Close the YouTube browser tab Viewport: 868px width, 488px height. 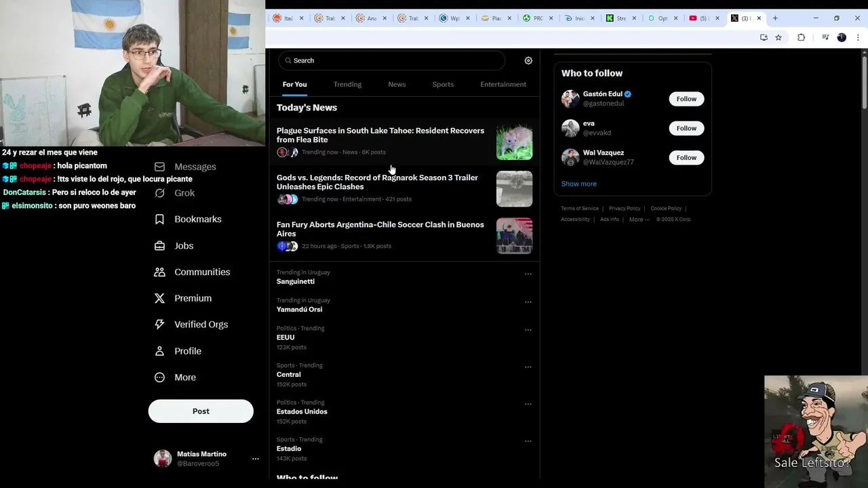[x=717, y=18]
